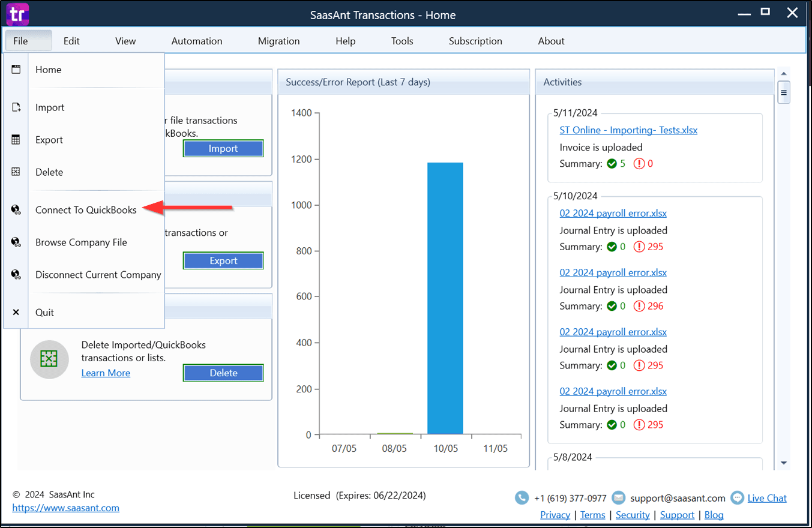Click the 5/10/2024 activity date heading
This screenshot has width=812, height=528.
576,196
